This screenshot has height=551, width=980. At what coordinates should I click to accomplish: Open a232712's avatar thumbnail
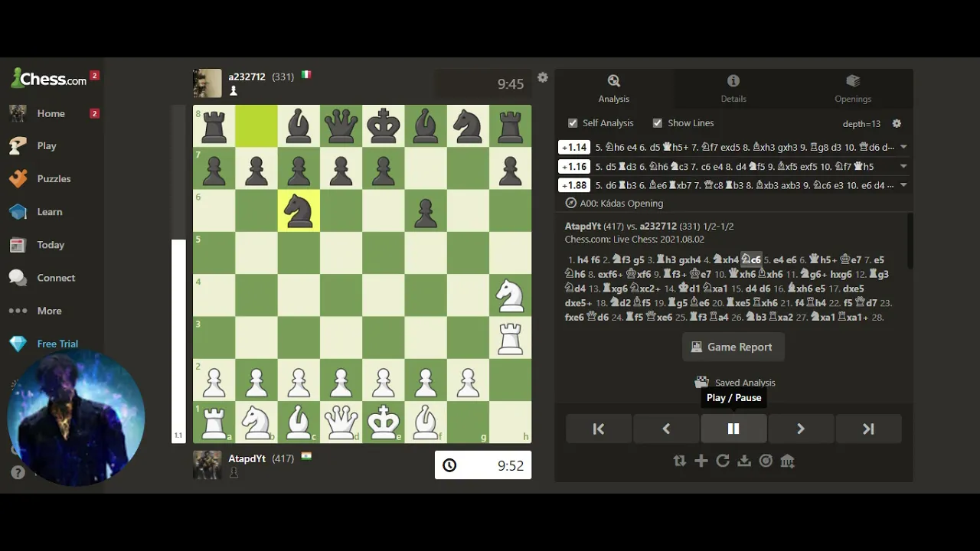coord(207,83)
